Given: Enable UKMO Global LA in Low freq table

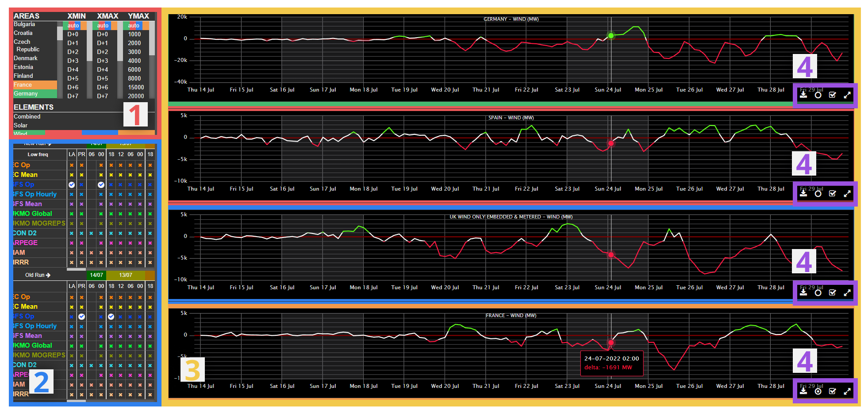Looking at the screenshot, I should click(x=72, y=214).
